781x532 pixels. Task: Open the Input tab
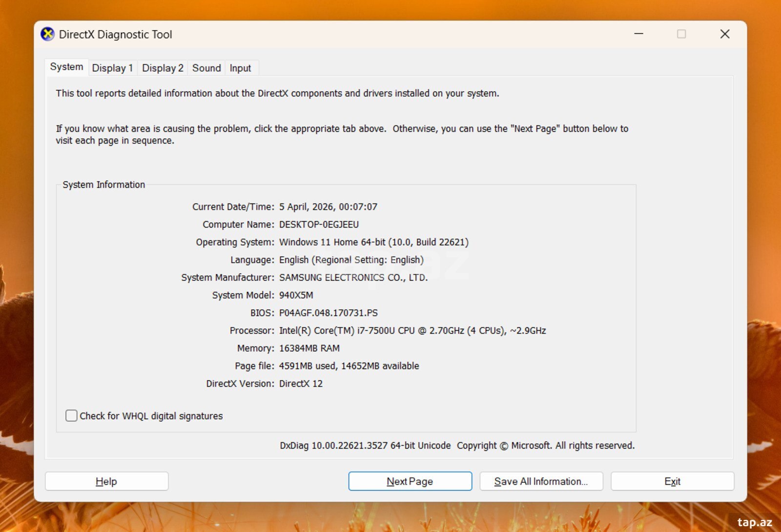(240, 68)
